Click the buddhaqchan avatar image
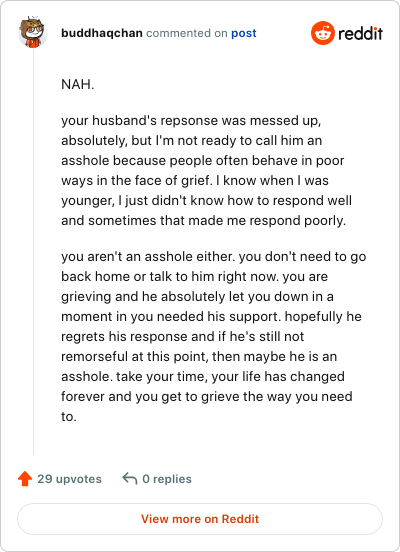This screenshot has width=400, height=552. 32,32
